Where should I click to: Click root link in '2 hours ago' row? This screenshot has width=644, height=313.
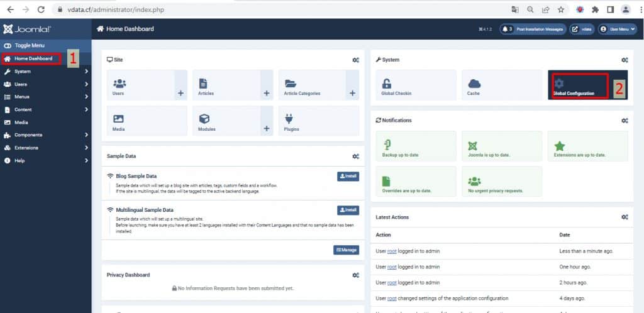[x=392, y=283]
